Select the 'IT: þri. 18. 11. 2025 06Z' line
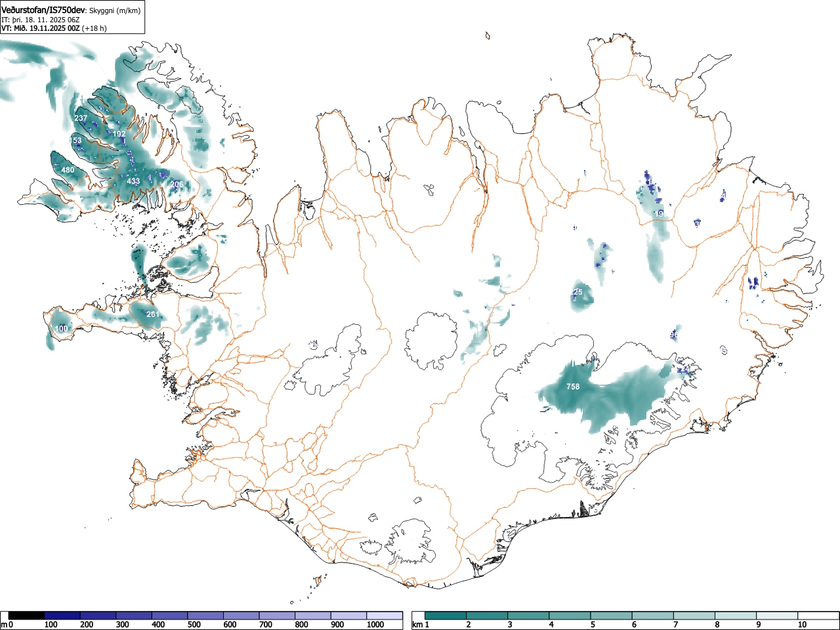 (41, 20)
